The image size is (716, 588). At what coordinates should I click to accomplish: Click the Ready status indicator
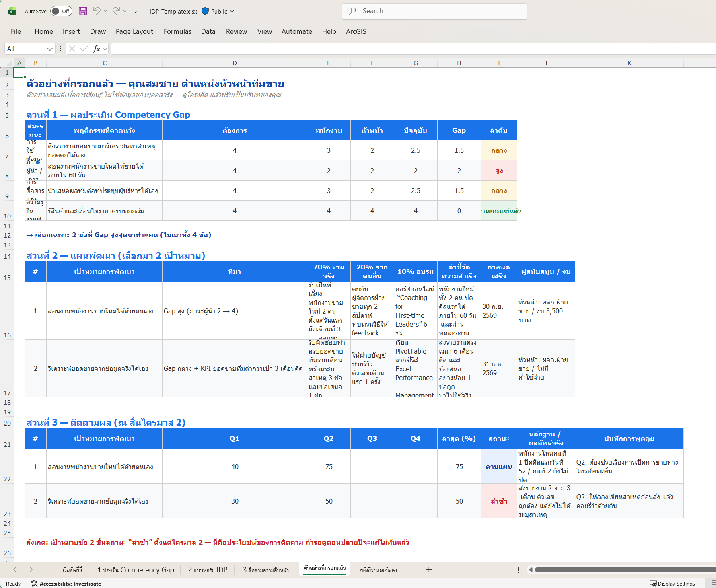(x=13, y=584)
